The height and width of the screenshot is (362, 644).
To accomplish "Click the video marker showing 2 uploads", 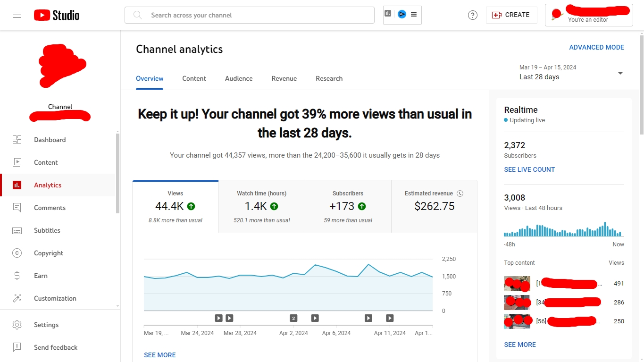I will [293, 318].
